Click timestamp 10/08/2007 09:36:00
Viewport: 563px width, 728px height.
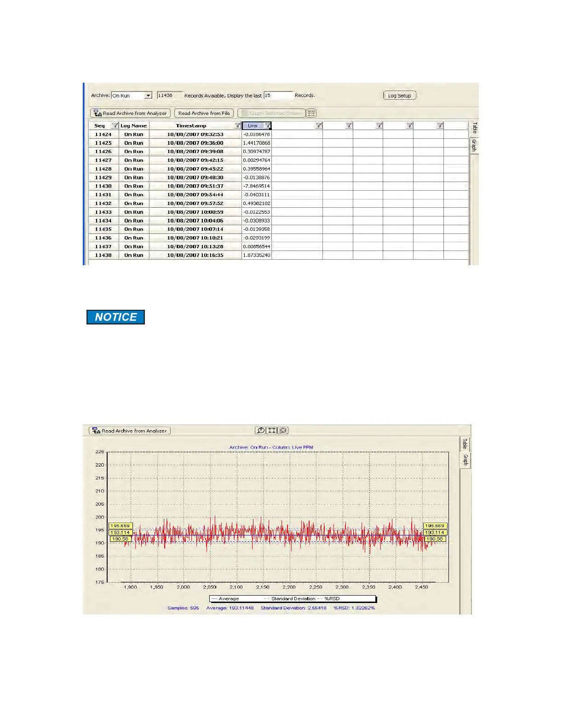coord(195,143)
